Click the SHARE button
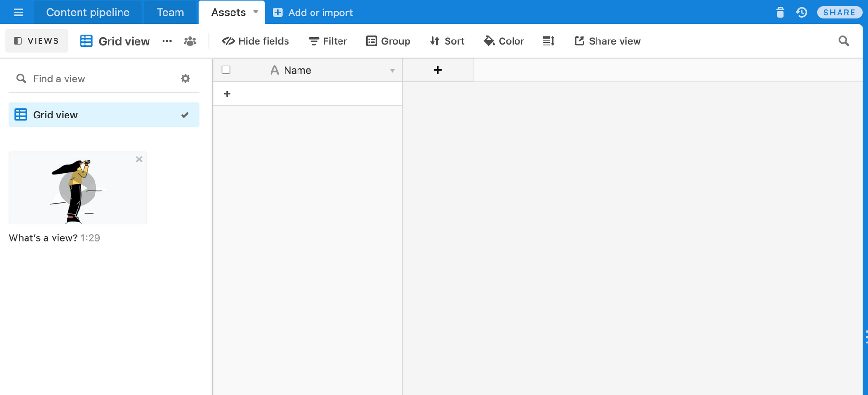Screen dimensions: 868x395 click(839, 13)
